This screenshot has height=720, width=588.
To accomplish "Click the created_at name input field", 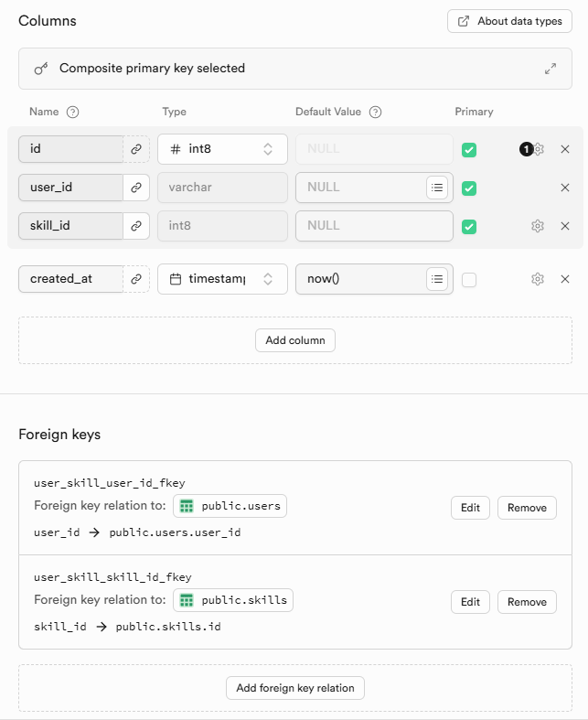I will (70, 279).
